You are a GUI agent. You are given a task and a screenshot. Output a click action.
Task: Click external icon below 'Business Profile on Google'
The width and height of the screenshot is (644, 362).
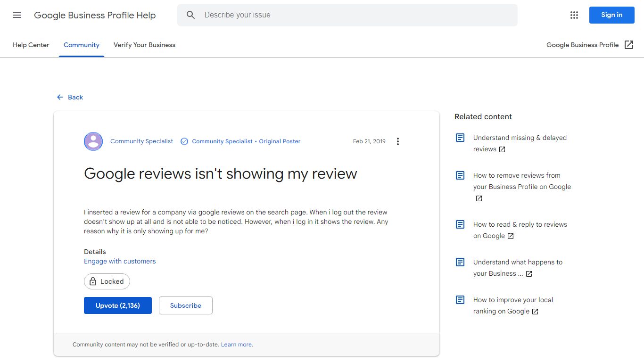pyautogui.click(x=479, y=198)
